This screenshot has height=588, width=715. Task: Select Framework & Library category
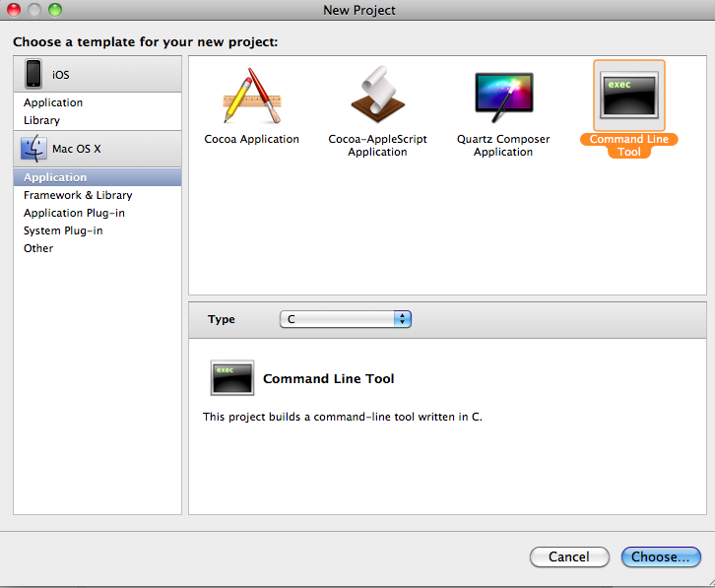78,195
